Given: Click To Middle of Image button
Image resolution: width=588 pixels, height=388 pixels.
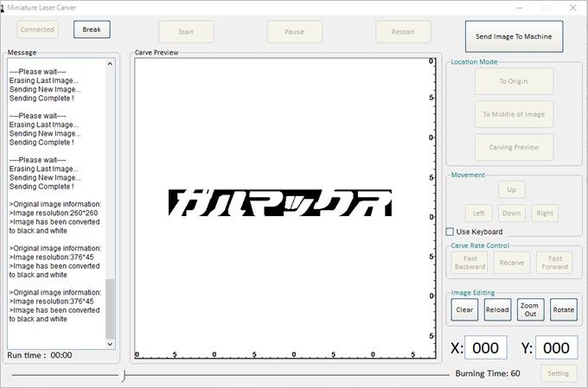Looking at the screenshot, I should 514,114.
